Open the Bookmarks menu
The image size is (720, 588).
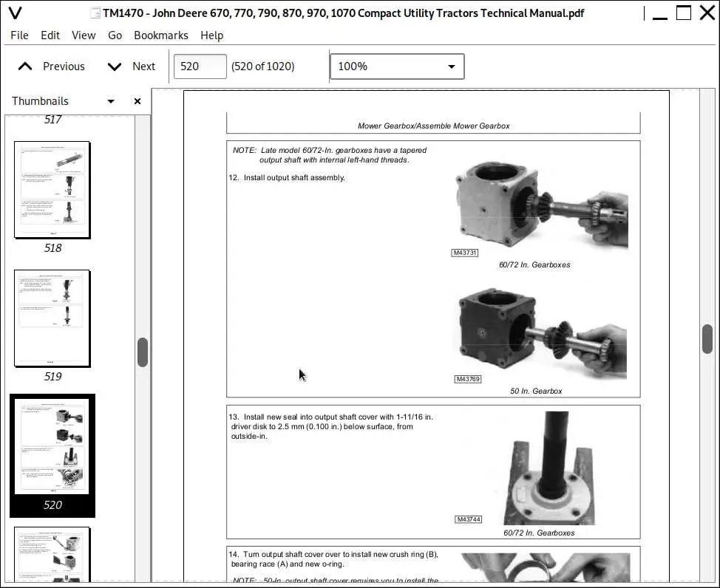pyautogui.click(x=161, y=35)
